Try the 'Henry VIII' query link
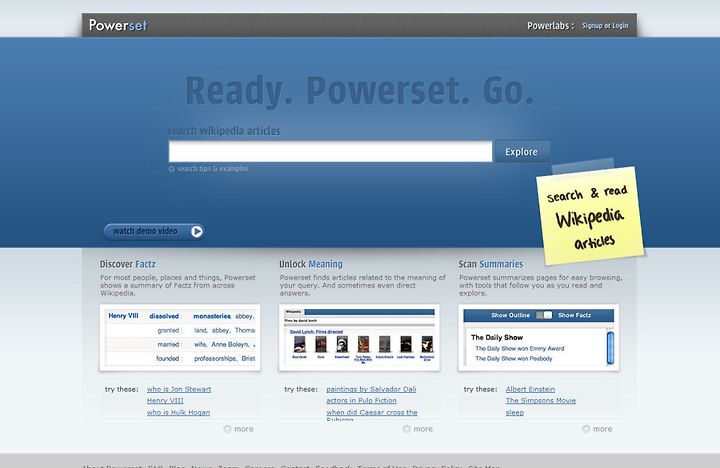This screenshot has width=720, height=468. click(165, 400)
